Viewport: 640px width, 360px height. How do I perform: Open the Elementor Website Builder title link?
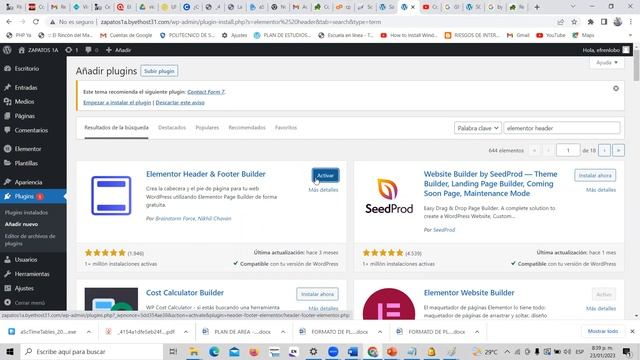coord(469,293)
